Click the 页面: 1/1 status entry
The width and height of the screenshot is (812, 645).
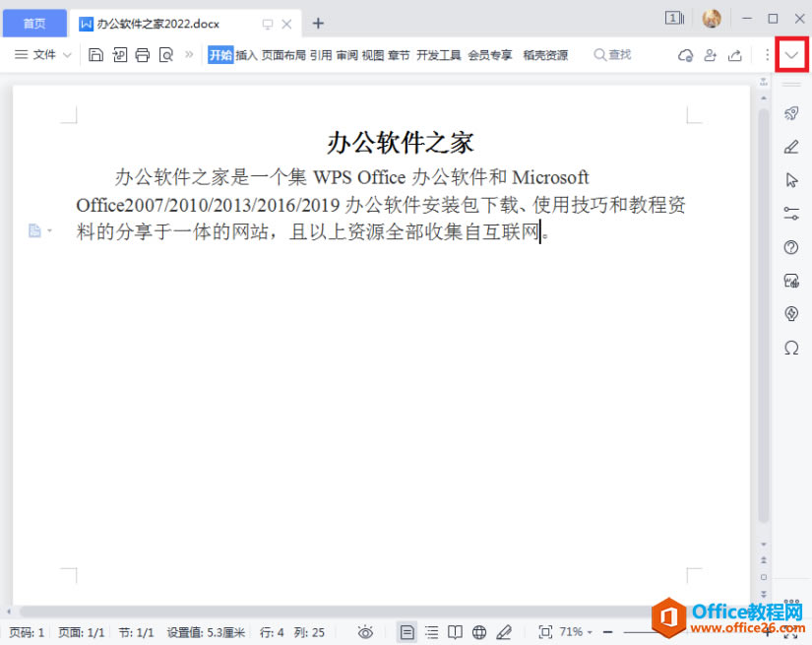[82, 632]
